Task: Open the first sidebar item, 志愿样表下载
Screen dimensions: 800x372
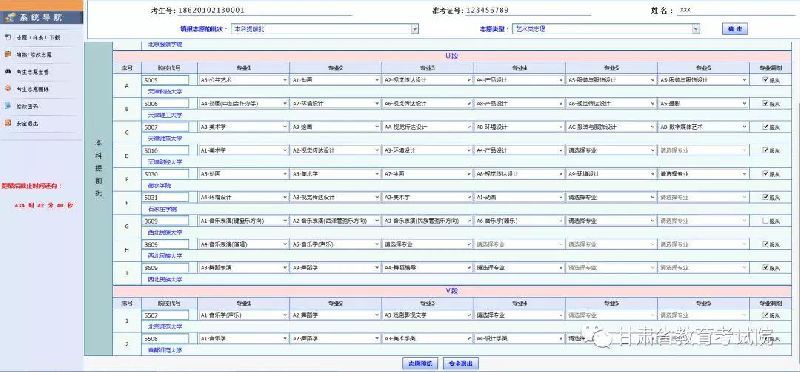Action: (38, 37)
